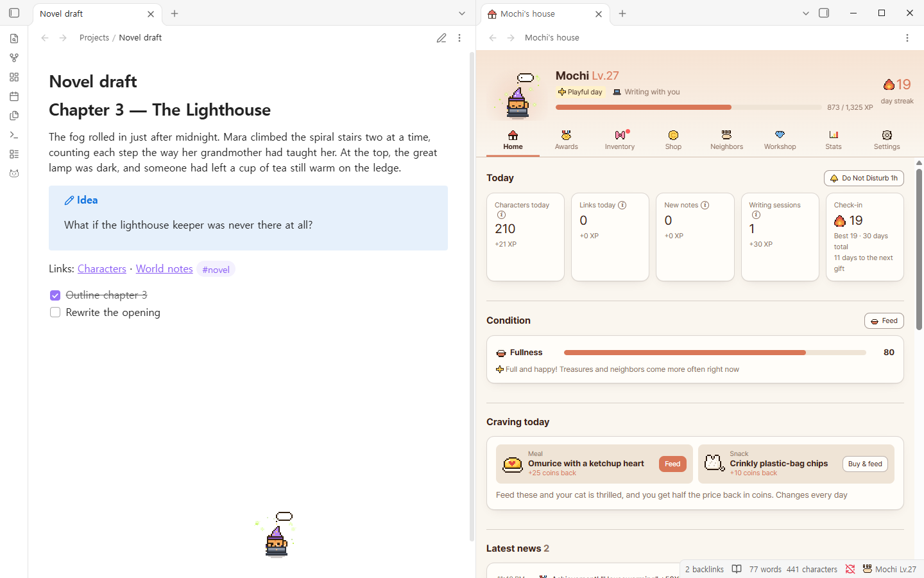This screenshot has height=578, width=924.
Task: Switch to the Shop tab
Action: tap(673, 140)
